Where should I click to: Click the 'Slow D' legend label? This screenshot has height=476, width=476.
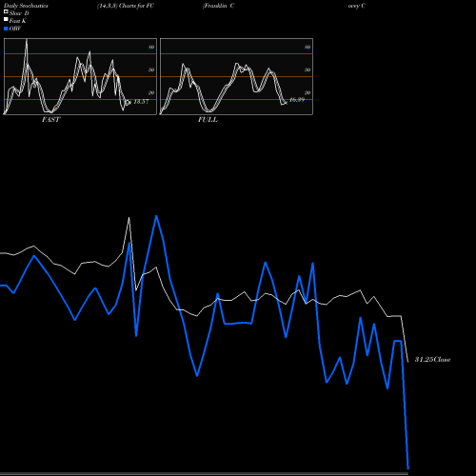(x=19, y=13)
